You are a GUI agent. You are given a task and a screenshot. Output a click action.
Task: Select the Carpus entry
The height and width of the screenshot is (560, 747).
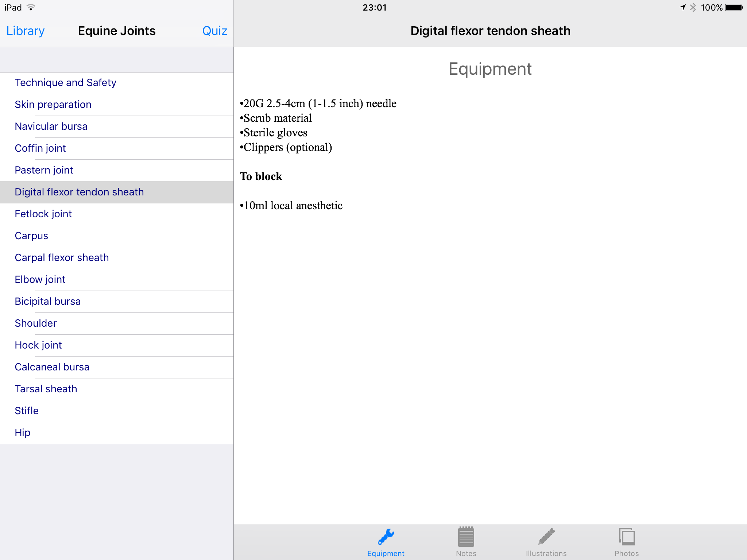coord(117,236)
